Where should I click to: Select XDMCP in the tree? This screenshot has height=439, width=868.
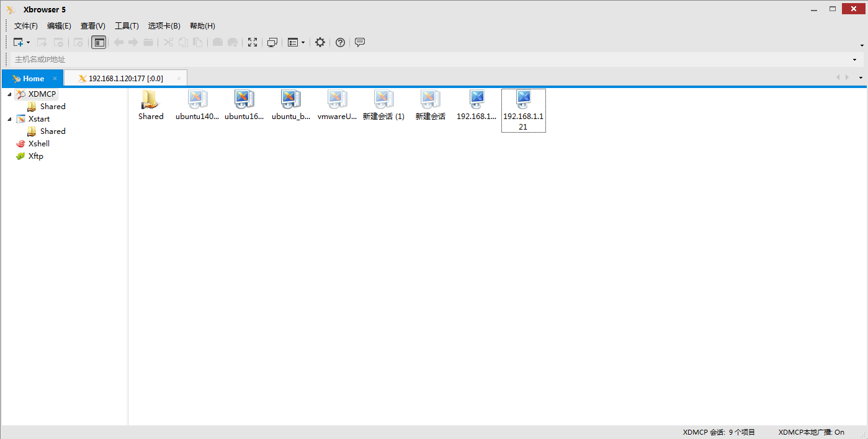pyautogui.click(x=36, y=94)
